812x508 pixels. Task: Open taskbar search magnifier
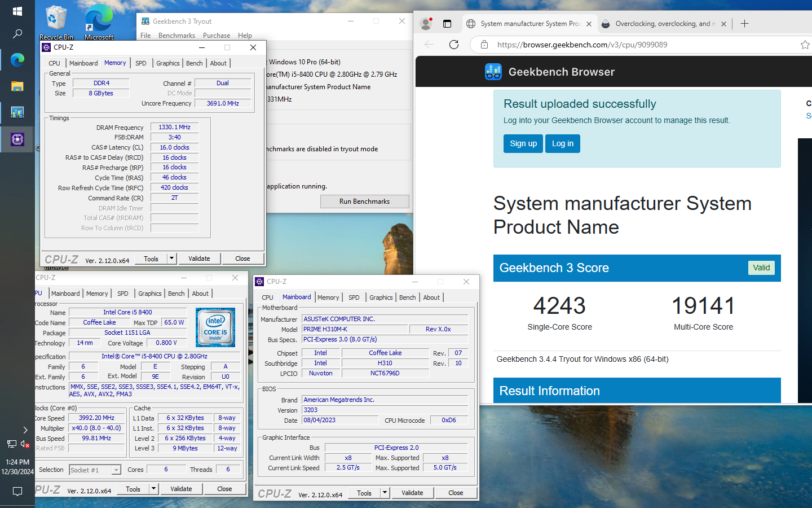click(17, 34)
